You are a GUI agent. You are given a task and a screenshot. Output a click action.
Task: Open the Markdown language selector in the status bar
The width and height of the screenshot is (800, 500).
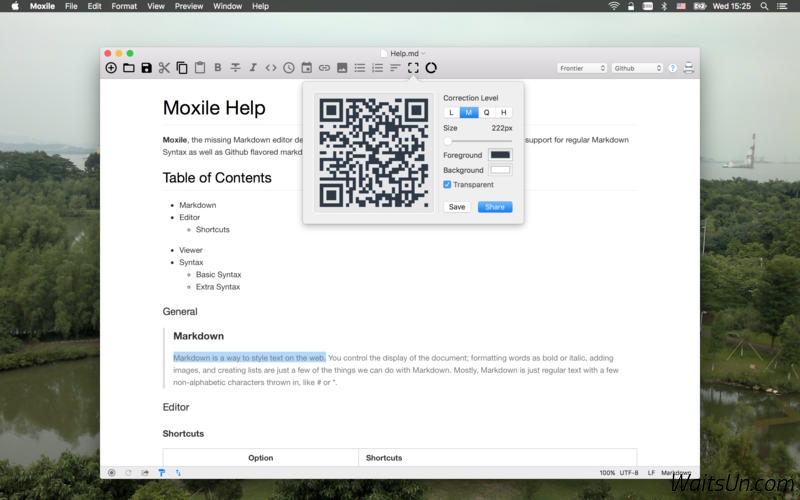(x=676, y=473)
